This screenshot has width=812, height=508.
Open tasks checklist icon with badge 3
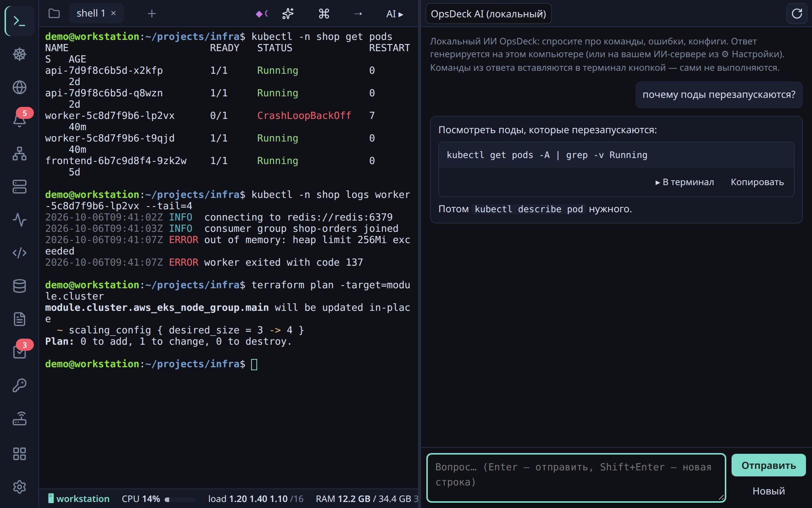click(20, 351)
